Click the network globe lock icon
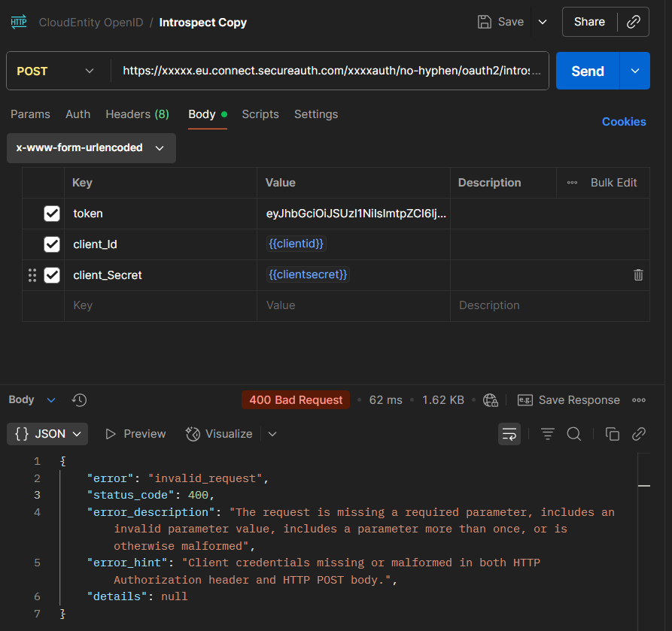Image resolution: width=672 pixels, height=631 pixels. tap(491, 400)
